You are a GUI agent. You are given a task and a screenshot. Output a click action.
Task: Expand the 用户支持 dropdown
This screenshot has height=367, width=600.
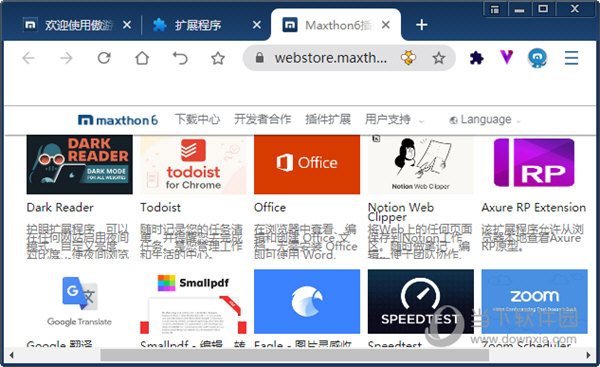pyautogui.click(x=395, y=119)
